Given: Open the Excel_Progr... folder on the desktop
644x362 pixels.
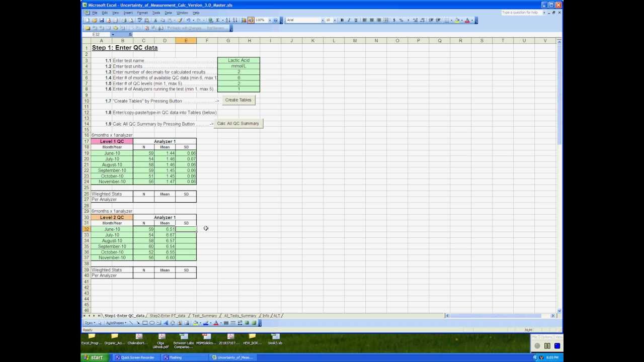Looking at the screenshot, I should [x=92, y=339].
